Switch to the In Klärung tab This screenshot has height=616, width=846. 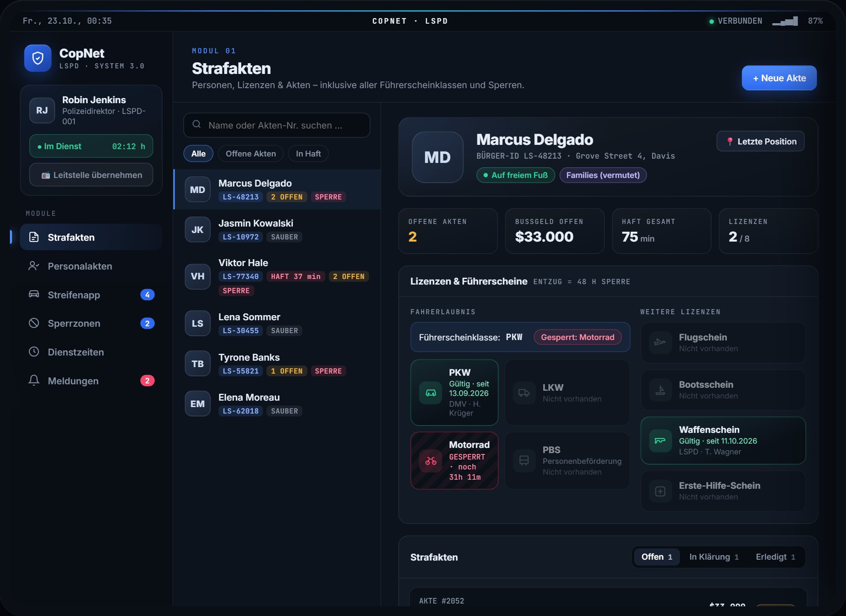tap(714, 557)
